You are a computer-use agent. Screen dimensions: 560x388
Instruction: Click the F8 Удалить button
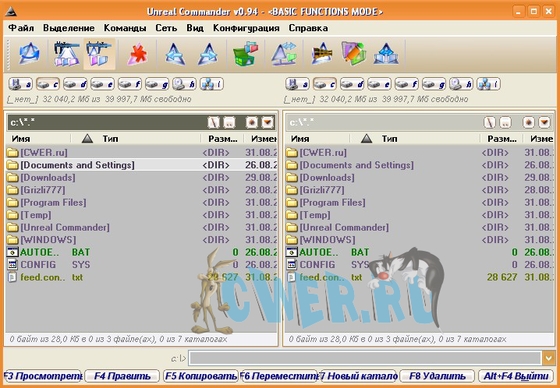pyautogui.click(x=437, y=376)
